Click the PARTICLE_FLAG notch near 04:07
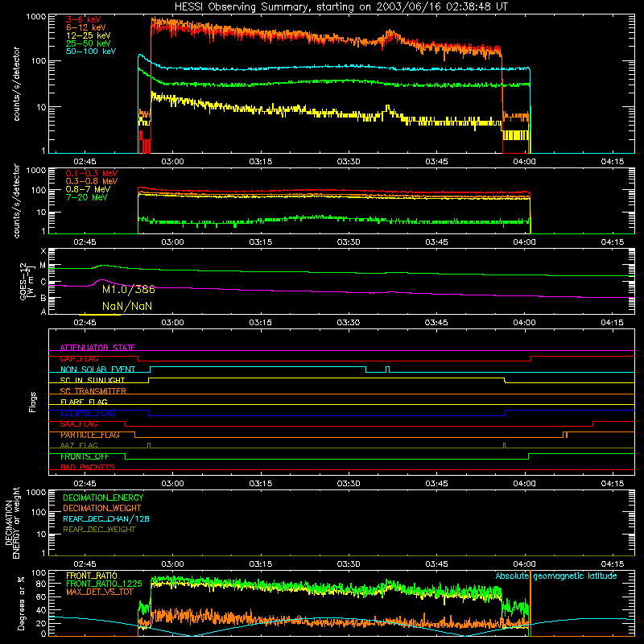 click(x=565, y=435)
